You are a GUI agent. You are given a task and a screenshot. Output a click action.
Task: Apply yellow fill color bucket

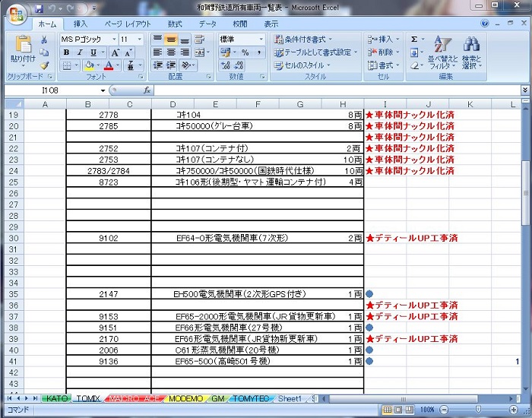click(89, 65)
